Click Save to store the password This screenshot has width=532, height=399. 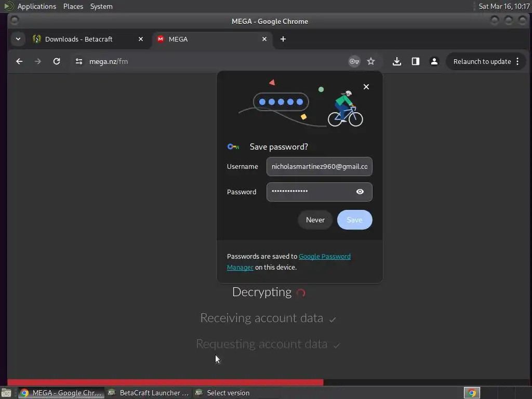(354, 220)
